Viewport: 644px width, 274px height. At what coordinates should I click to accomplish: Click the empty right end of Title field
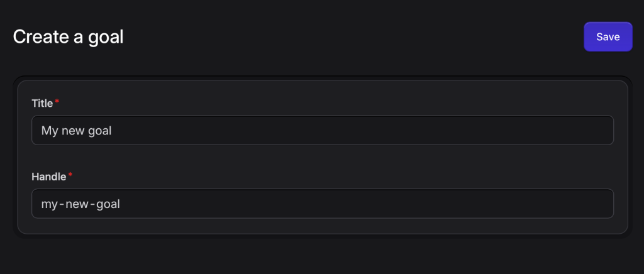click(x=566, y=131)
